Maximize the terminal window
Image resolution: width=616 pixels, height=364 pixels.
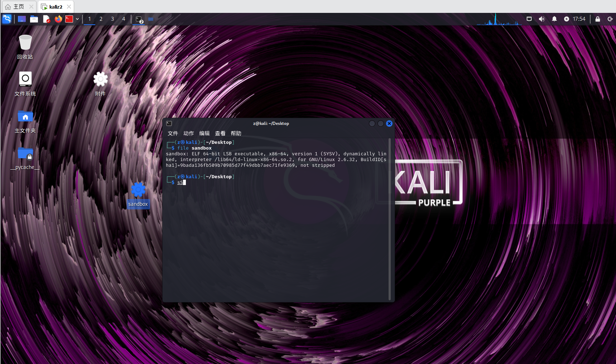coord(381,123)
